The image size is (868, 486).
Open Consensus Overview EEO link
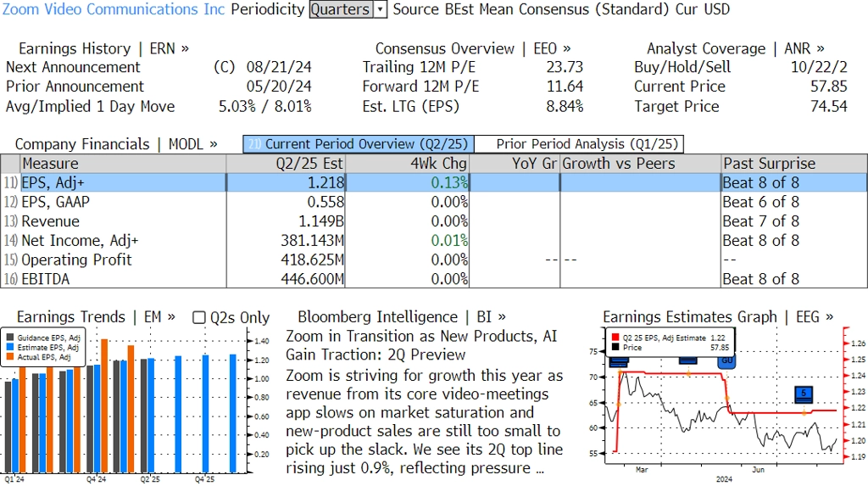coord(473,48)
